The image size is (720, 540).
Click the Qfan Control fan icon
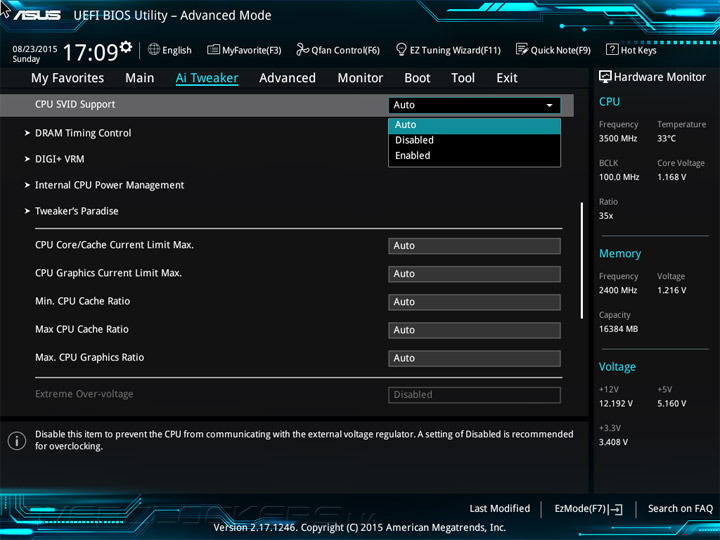302,49
